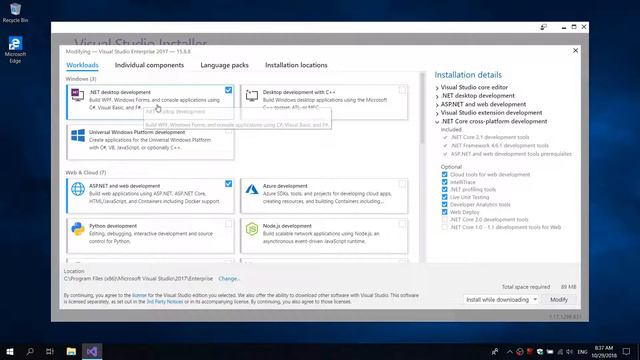Viewport: 640px width, 360px height.
Task: Check the Python development workload
Action: (x=229, y=224)
